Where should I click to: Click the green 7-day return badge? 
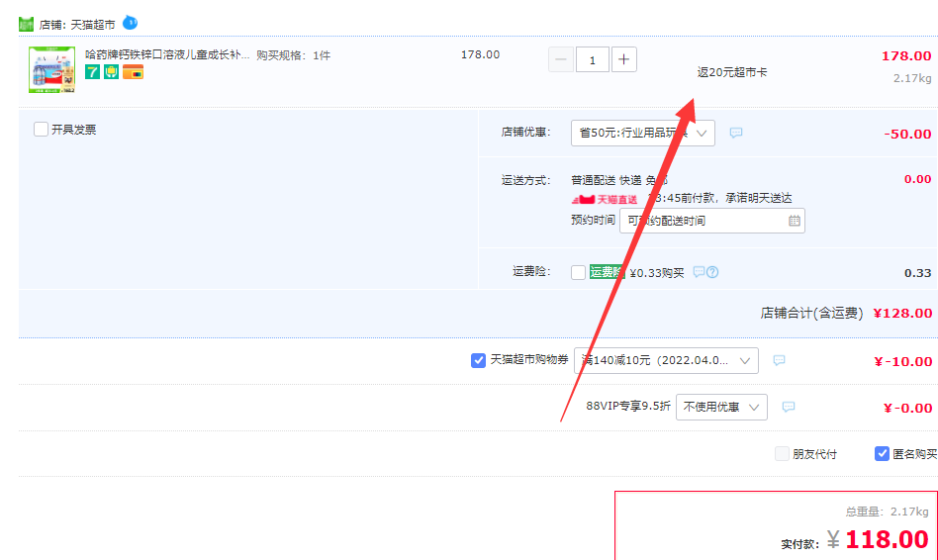tap(92, 72)
